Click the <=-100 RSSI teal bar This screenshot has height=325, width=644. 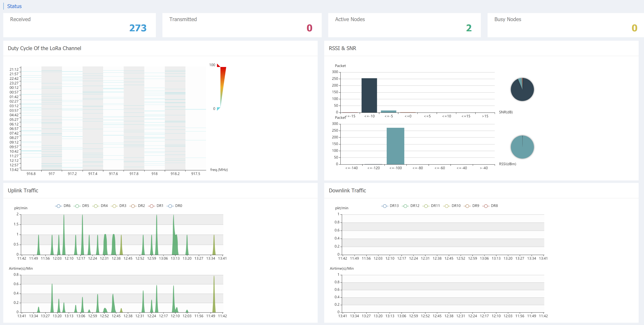396,146
